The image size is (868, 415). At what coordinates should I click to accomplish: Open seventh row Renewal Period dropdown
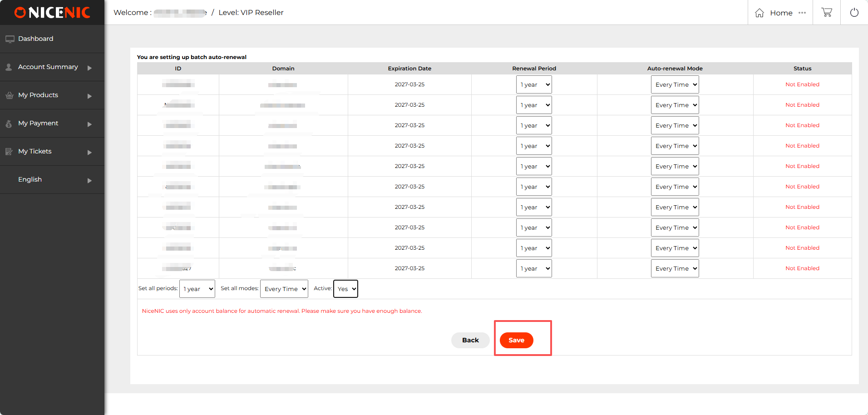(534, 207)
